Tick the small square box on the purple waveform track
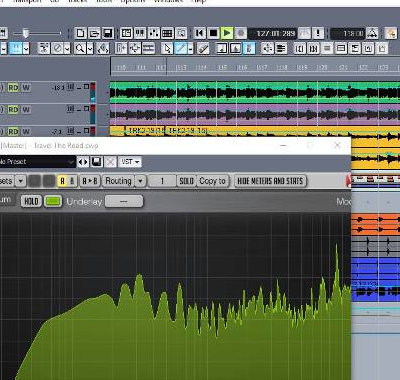The height and width of the screenshot is (380, 400). coord(86,109)
